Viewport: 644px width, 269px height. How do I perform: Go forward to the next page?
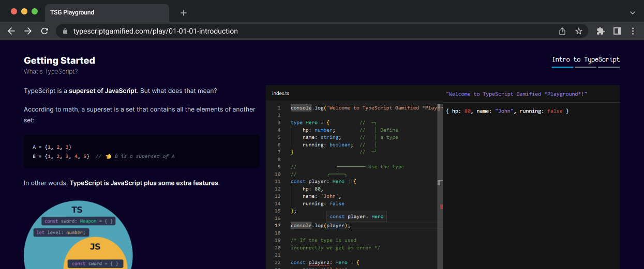coord(28,31)
